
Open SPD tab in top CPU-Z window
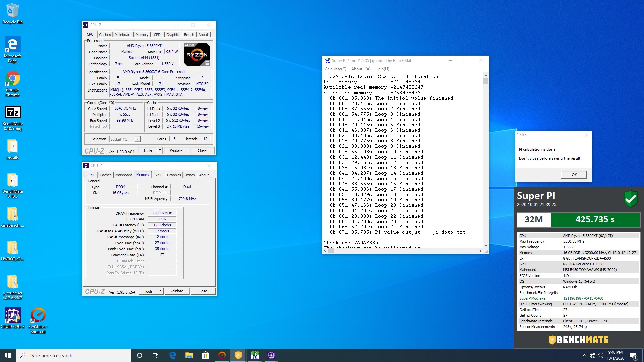coord(157,35)
